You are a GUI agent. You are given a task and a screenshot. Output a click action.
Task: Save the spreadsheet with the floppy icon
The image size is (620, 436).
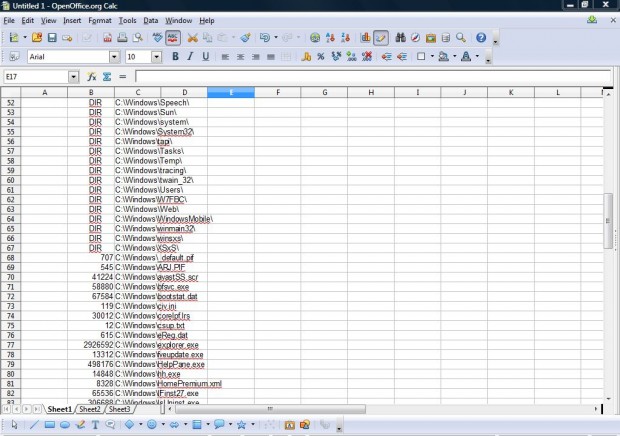[52, 38]
